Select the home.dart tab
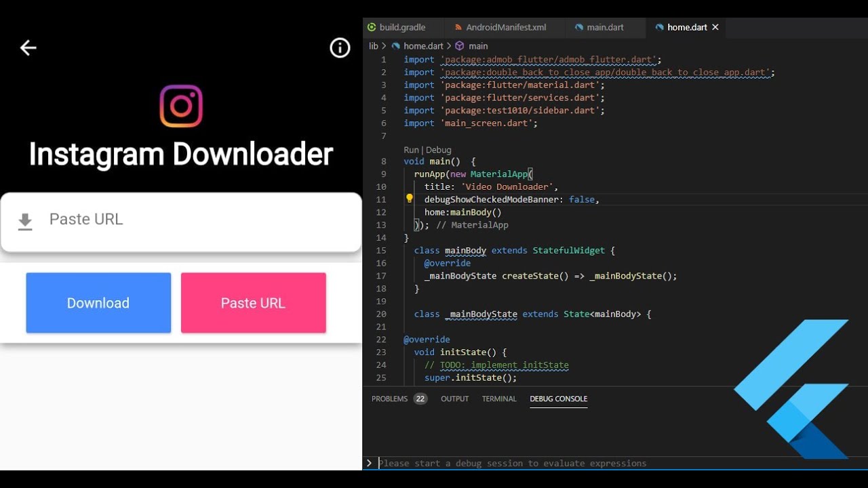868x488 pixels. 687,27
